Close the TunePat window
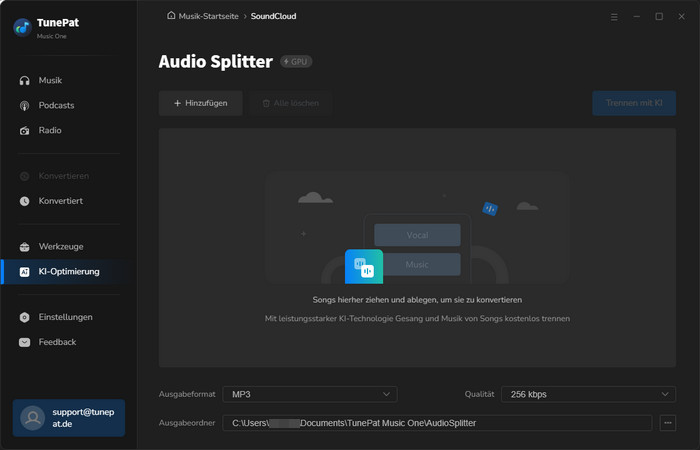Image resolution: width=700 pixels, height=450 pixels. (x=681, y=17)
